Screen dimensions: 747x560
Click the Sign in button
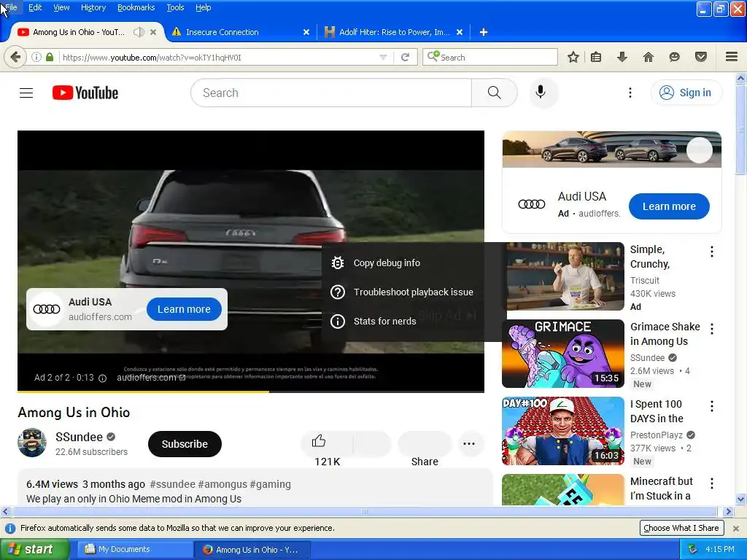(x=686, y=93)
